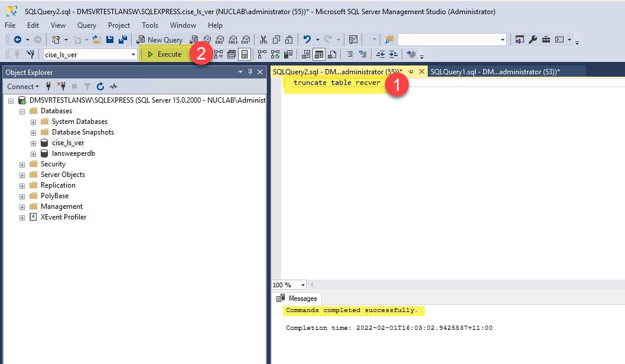625x364 pixels.
Task: Open the Query menu
Action: [86, 25]
